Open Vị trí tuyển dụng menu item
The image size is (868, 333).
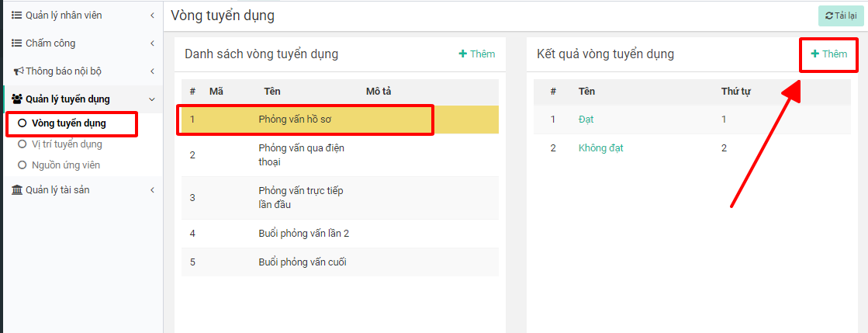[x=67, y=144]
